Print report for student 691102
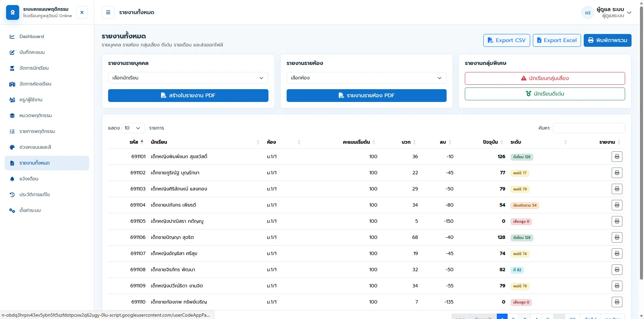644x319 pixels. point(617,173)
